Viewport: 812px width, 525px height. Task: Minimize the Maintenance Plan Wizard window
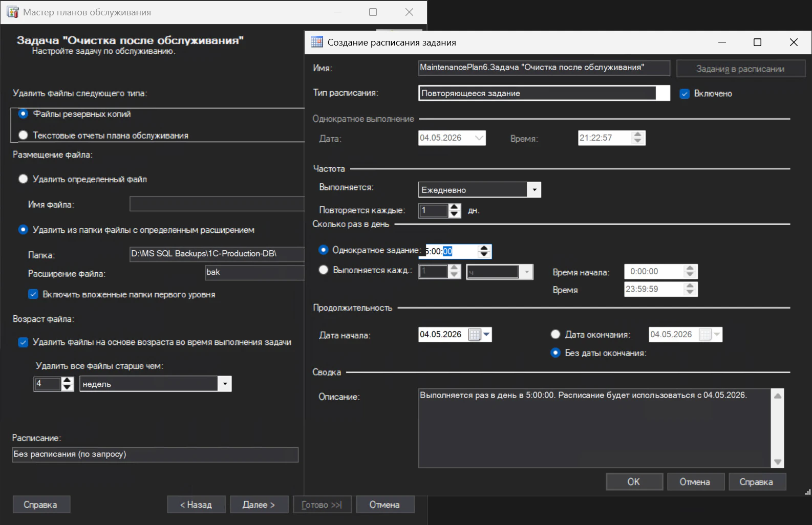tap(337, 12)
